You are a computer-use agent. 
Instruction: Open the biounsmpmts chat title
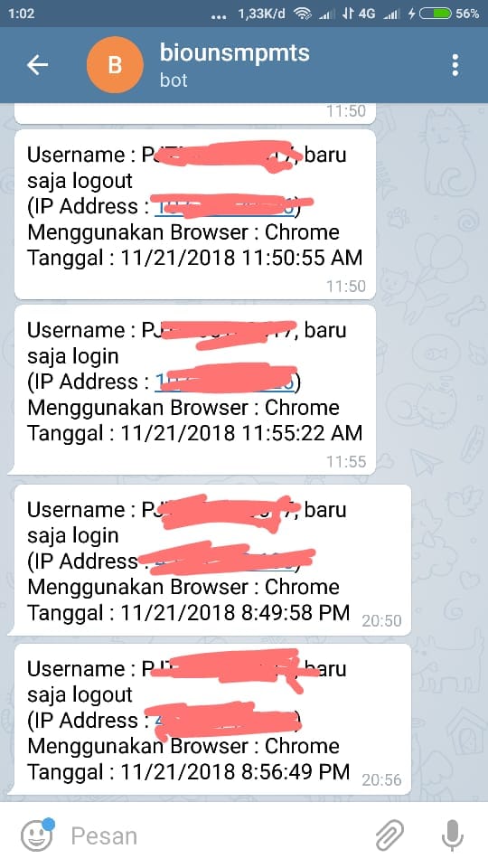point(235,53)
